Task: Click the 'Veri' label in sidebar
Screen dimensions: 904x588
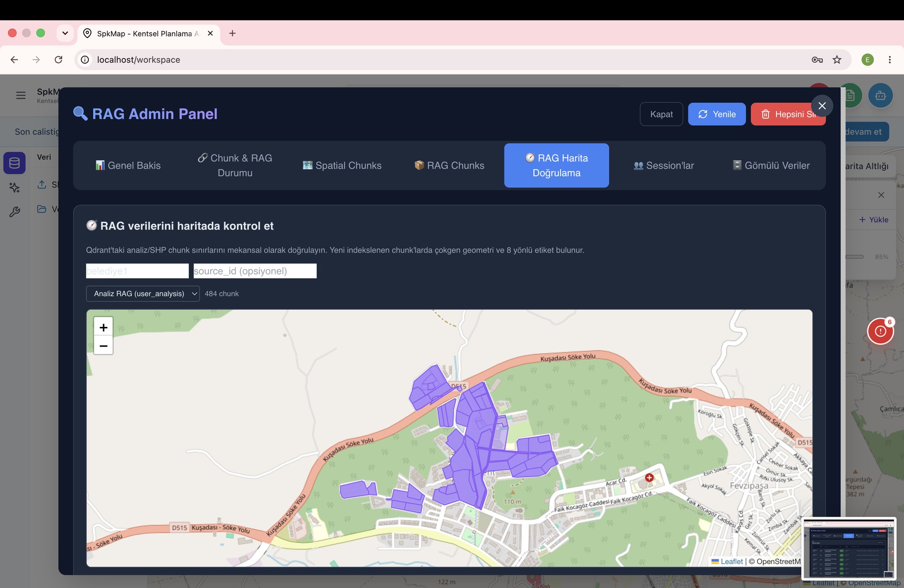Action: coord(44,157)
